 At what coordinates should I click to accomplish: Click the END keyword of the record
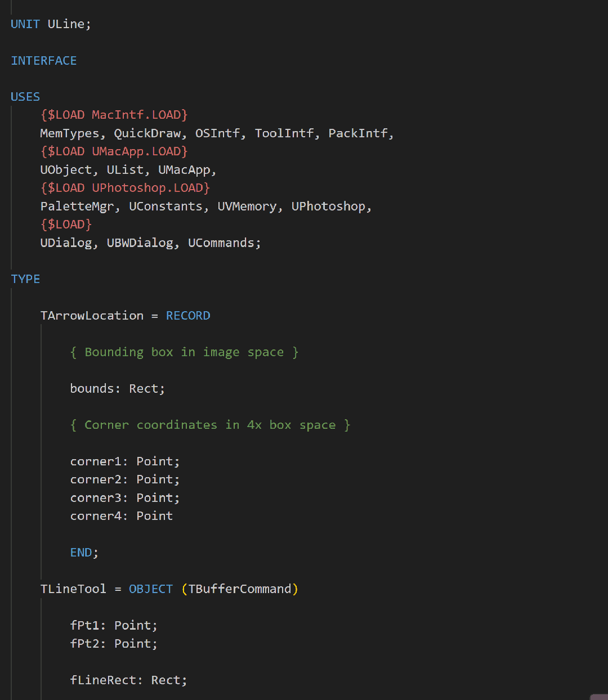(x=81, y=553)
